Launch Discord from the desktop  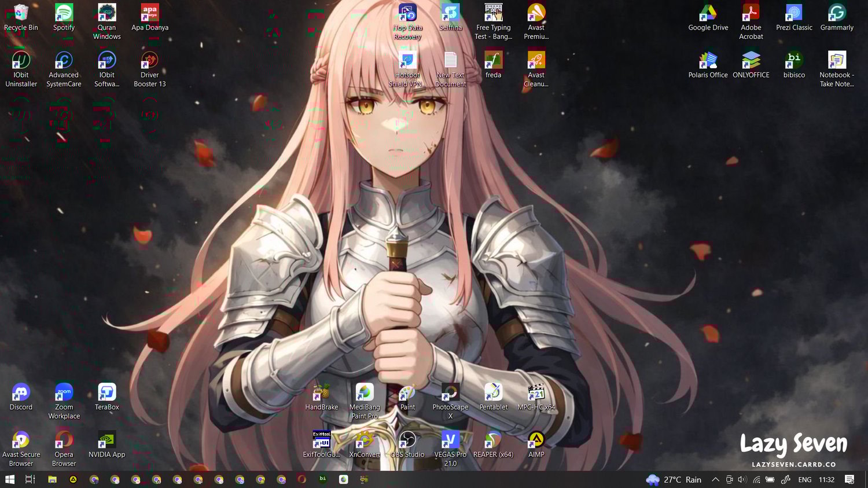(x=21, y=398)
